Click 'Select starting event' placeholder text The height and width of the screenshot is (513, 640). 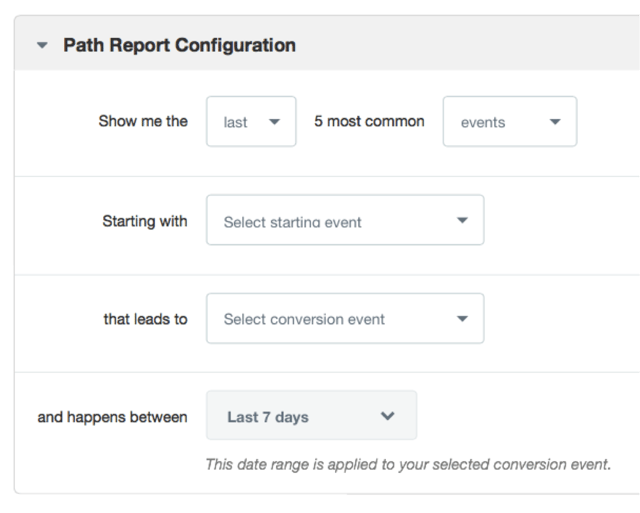point(292,222)
